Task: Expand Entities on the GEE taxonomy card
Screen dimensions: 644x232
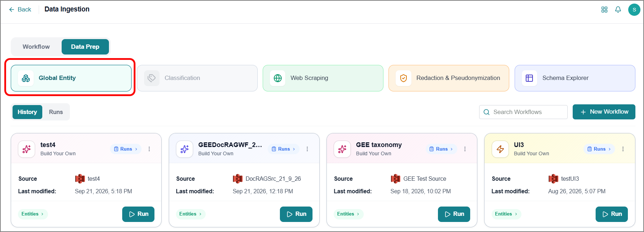Action: 348,214
